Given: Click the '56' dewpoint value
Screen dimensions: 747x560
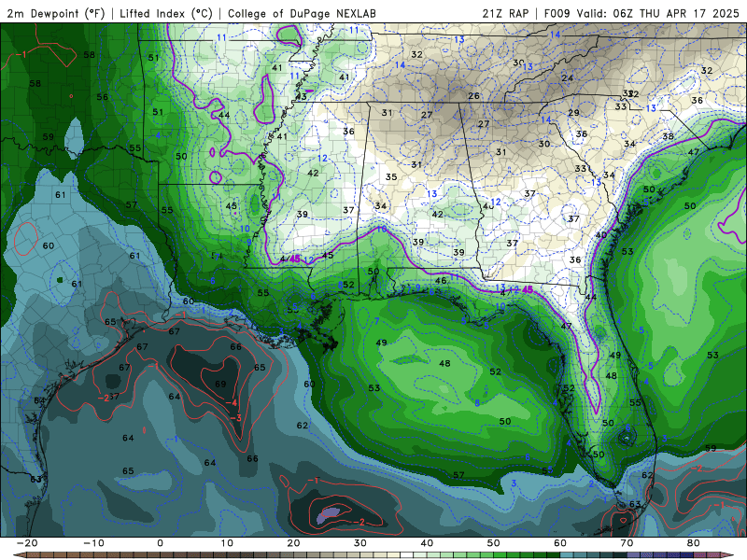Looking at the screenshot, I should click(x=103, y=97).
